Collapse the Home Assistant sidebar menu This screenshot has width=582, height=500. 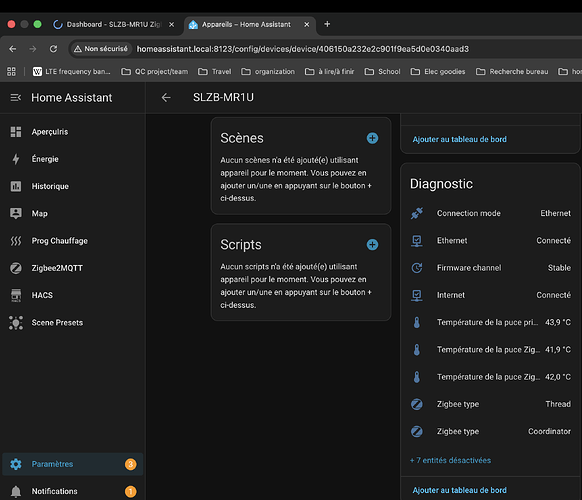tap(16, 98)
